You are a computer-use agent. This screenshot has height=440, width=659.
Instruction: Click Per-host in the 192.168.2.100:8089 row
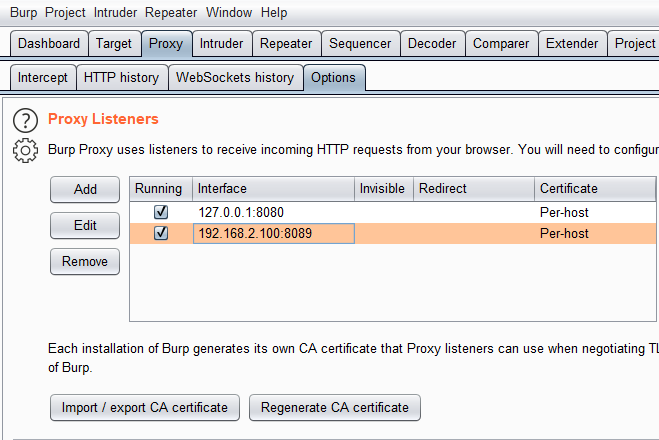[564, 233]
